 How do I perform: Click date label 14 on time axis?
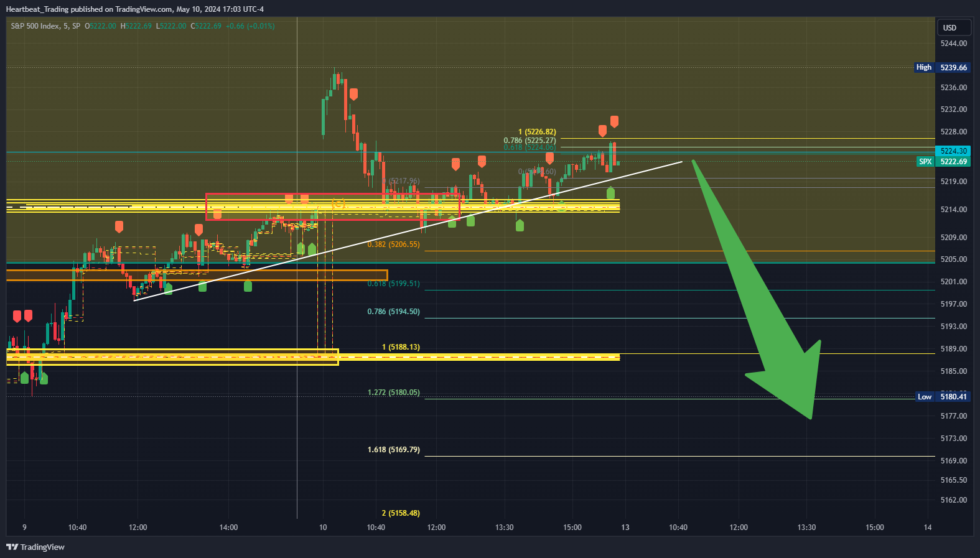point(928,528)
